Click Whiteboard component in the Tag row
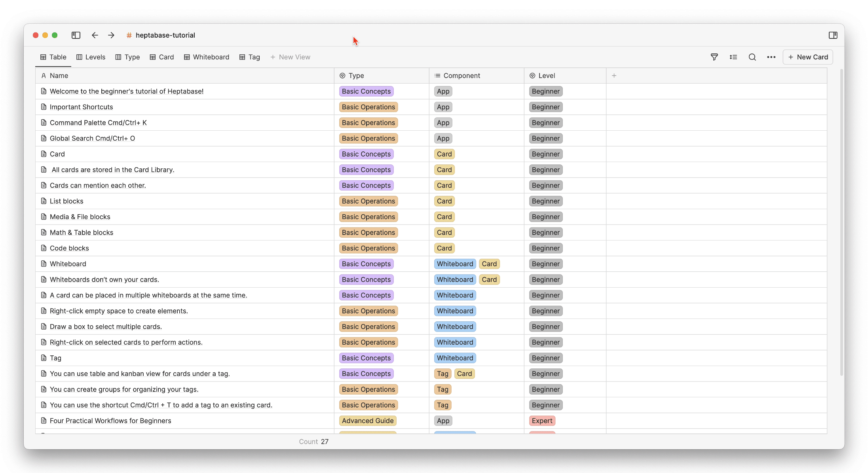868x473 pixels. [x=455, y=358]
